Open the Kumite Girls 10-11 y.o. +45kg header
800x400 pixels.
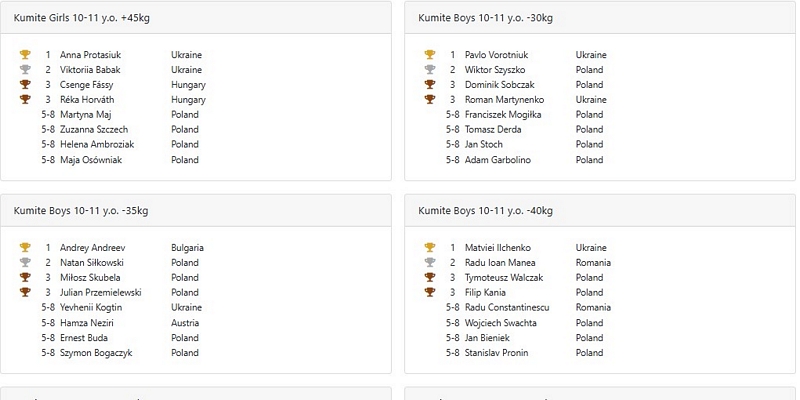tap(196, 18)
